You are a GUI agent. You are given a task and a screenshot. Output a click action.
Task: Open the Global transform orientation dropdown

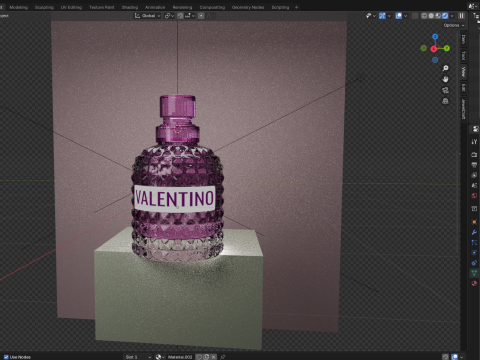coord(147,16)
